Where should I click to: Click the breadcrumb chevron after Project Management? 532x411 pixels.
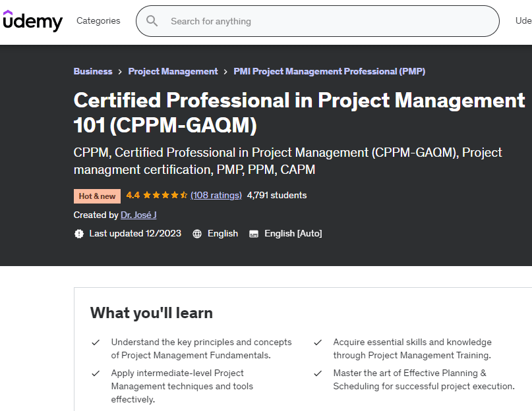click(x=225, y=71)
